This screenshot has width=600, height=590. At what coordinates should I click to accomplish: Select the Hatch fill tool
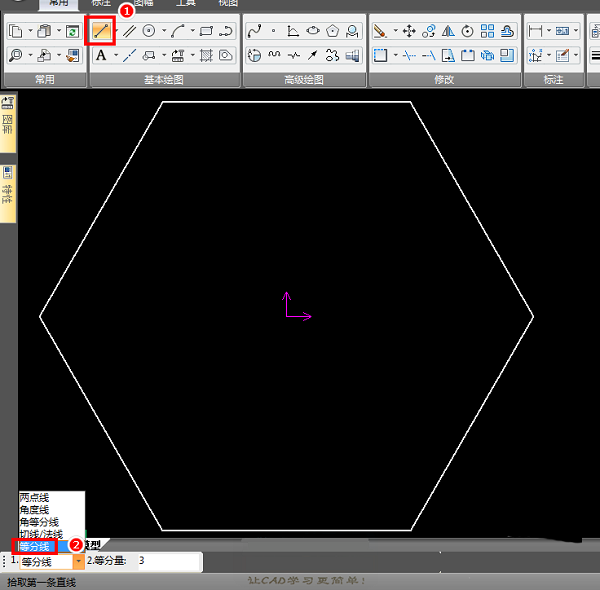click(206, 55)
